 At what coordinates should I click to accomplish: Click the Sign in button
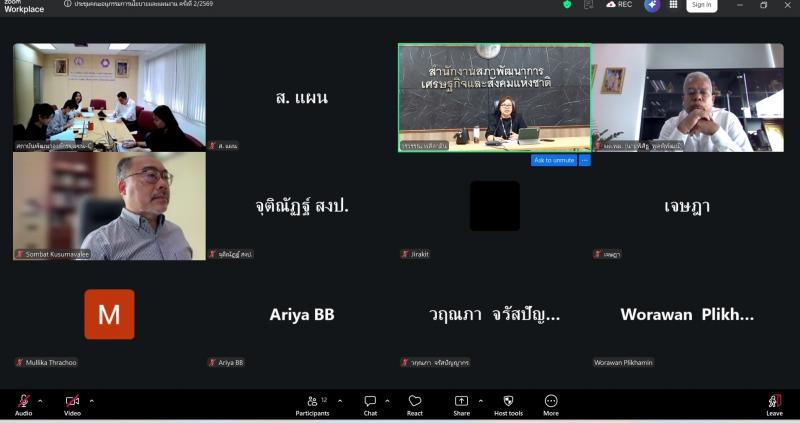tap(702, 5)
